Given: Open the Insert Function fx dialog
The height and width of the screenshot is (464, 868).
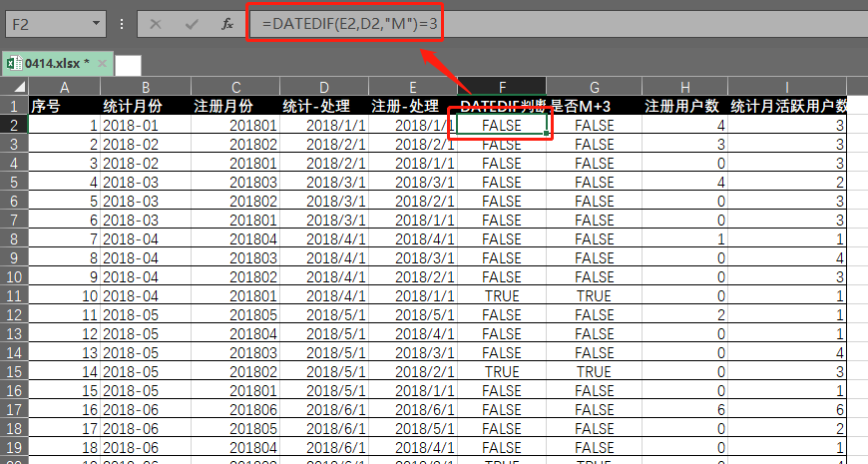Looking at the screenshot, I should pos(226,24).
